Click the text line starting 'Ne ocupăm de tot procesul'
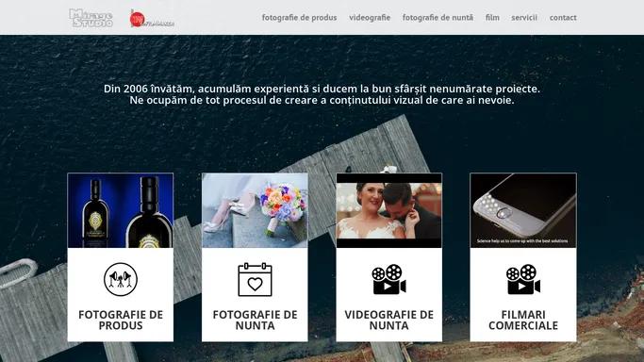Screen dimensions: 644x362 click(x=322, y=100)
